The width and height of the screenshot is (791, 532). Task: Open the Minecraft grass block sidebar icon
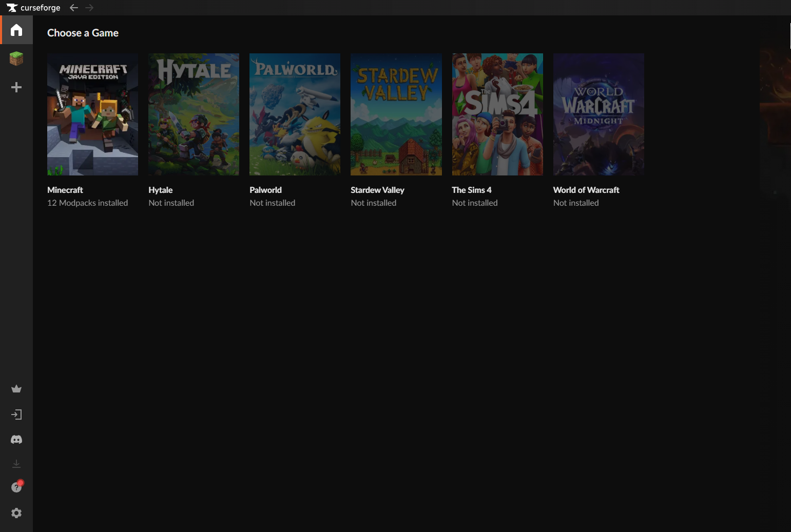(x=16, y=58)
